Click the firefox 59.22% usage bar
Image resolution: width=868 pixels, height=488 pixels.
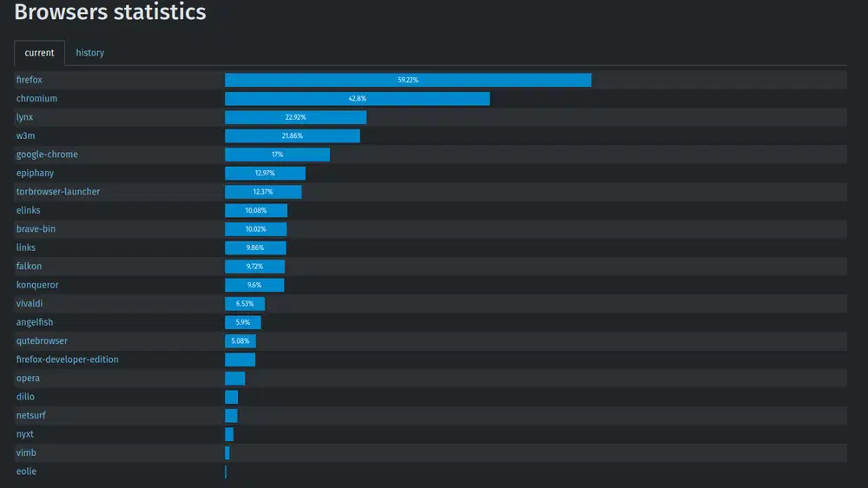point(408,80)
